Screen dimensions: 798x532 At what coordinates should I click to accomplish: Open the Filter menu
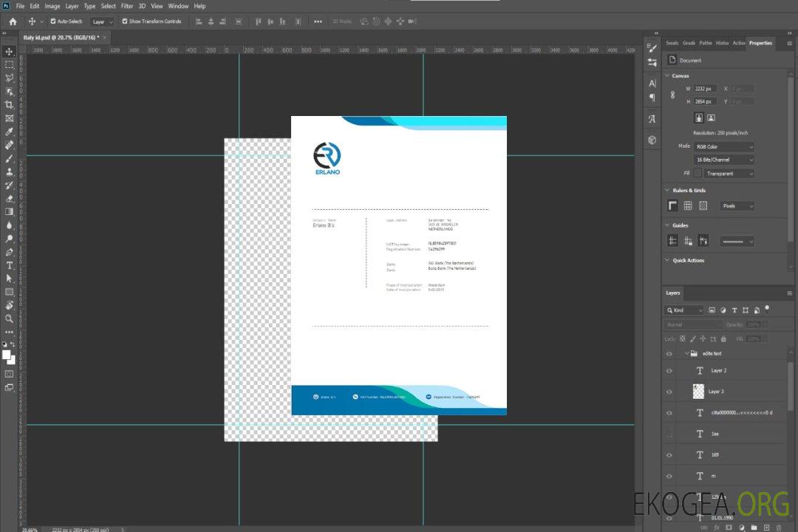(127, 6)
